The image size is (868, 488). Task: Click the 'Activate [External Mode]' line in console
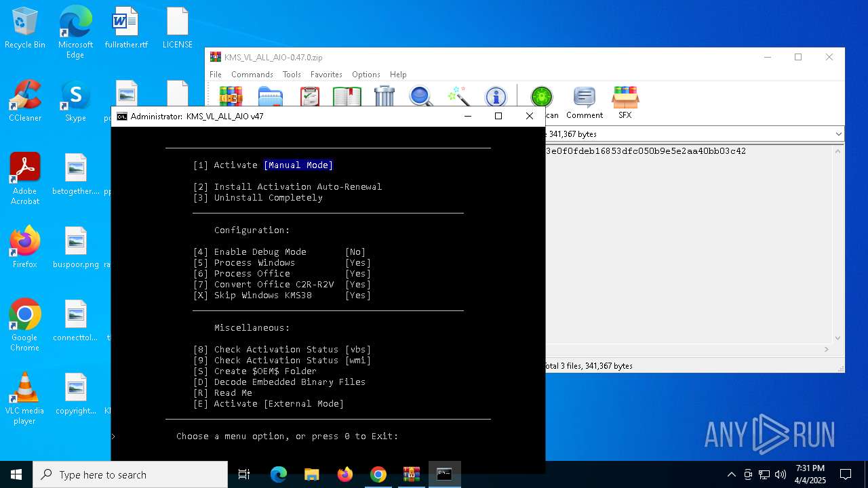point(269,404)
